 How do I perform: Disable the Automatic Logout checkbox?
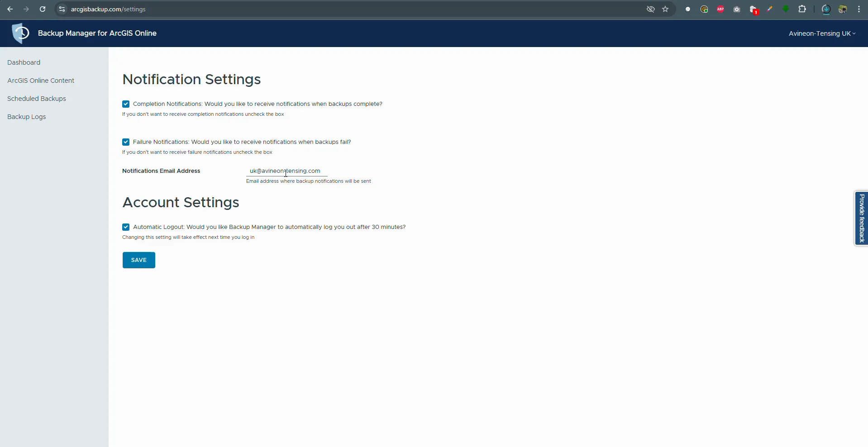pos(126,227)
